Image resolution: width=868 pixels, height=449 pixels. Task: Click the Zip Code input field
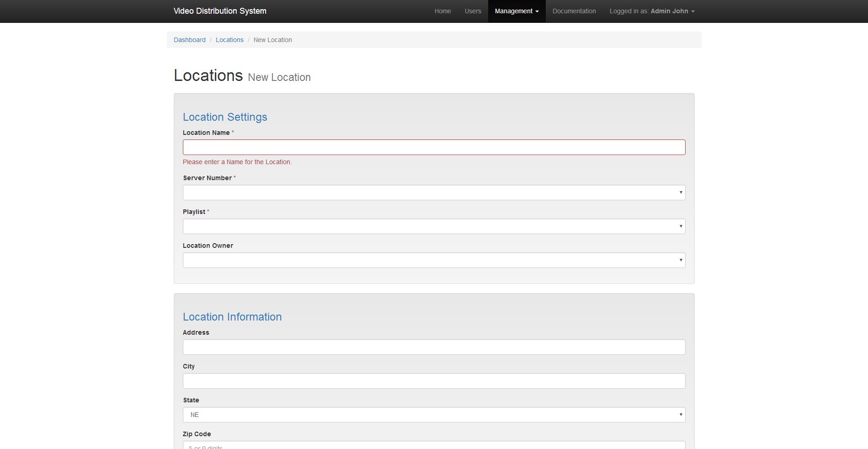[434, 445]
